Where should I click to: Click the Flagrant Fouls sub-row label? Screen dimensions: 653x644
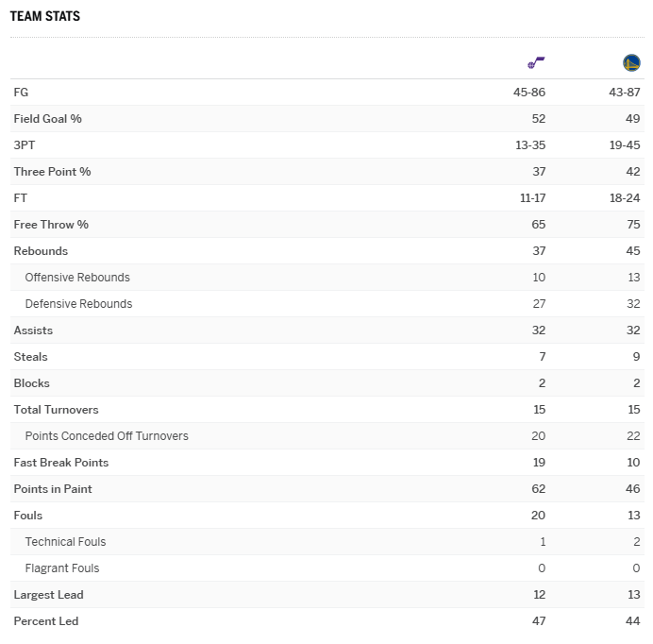(x=62, y=568)
